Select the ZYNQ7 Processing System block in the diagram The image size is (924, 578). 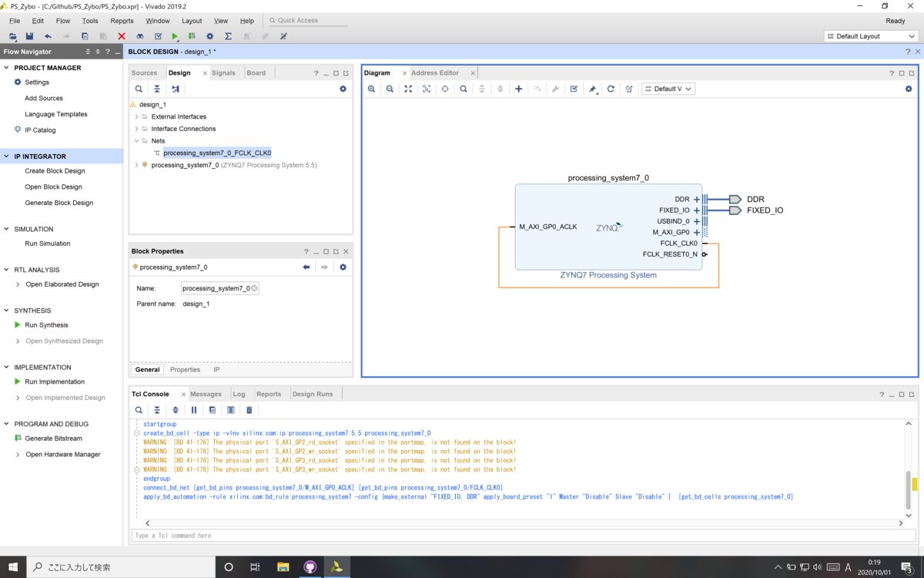608,227
